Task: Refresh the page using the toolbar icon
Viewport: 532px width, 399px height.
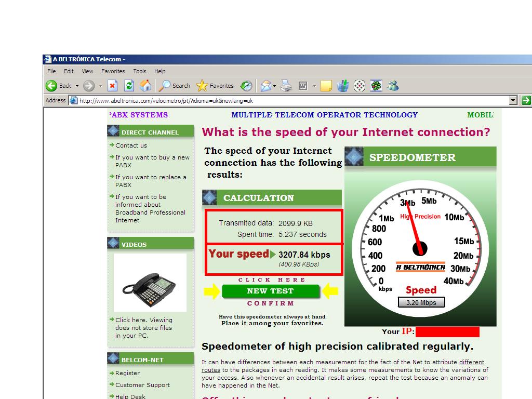Action: tap(129, 86)
